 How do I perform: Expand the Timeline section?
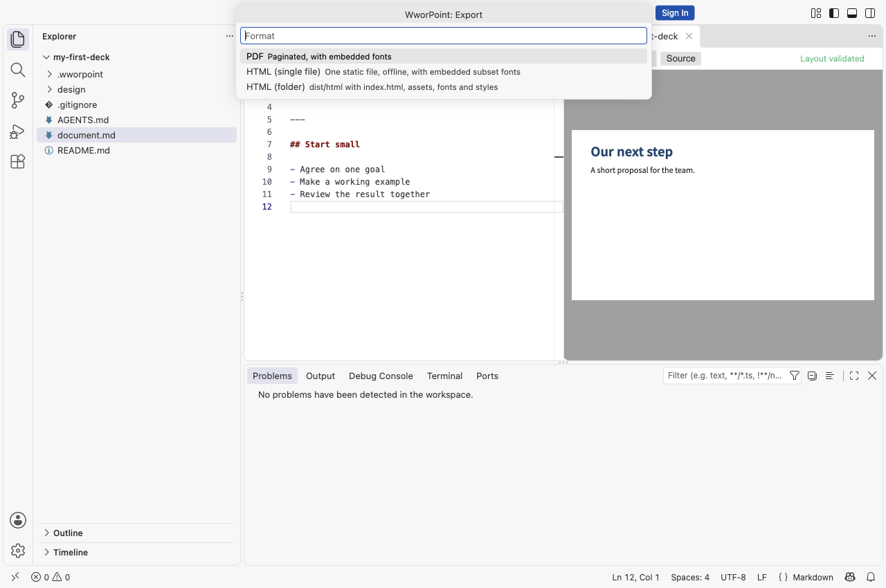click(x=137, y=552)
